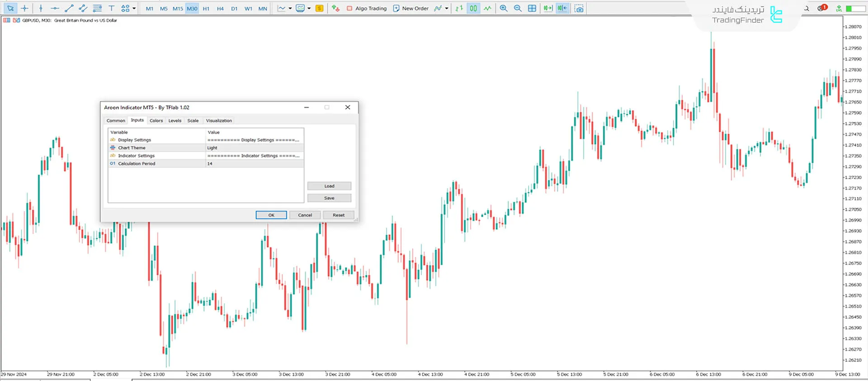Select the text label tool
This screenshot has width=868, height=381.
click(x=111, y=8)
